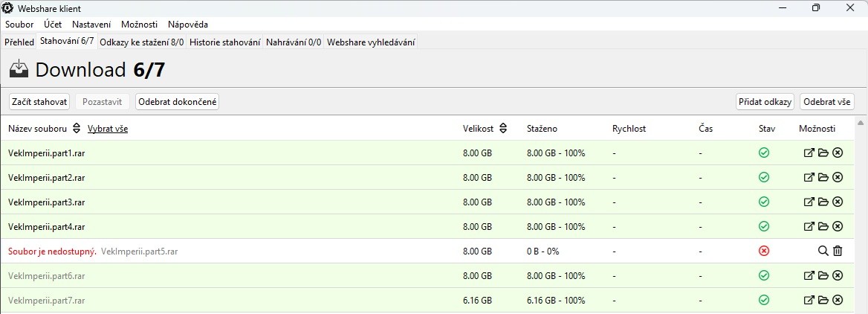This screenshot has width=868, height=314.
Task: Sort list by file name arrows
Action: pos(76,129)
